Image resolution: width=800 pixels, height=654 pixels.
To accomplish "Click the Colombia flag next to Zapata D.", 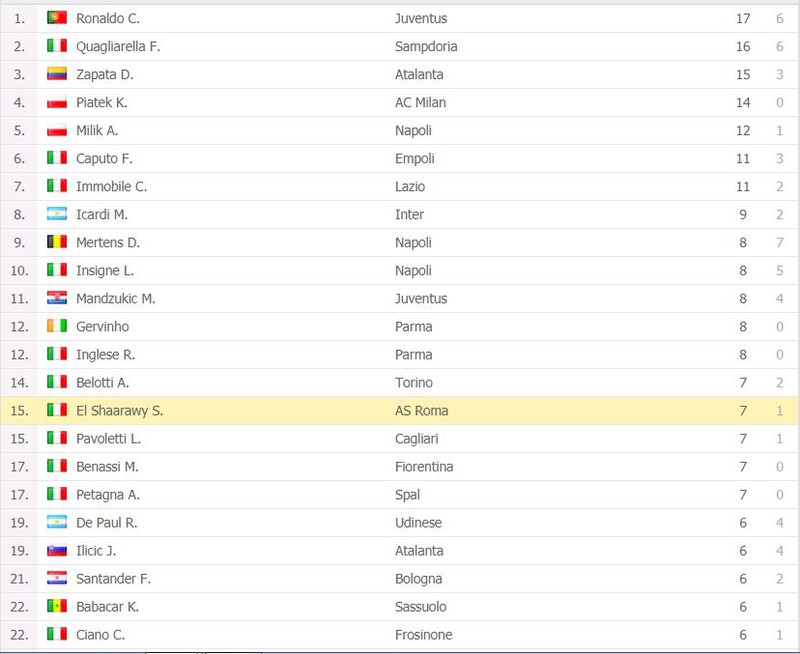I will [57, 74].
